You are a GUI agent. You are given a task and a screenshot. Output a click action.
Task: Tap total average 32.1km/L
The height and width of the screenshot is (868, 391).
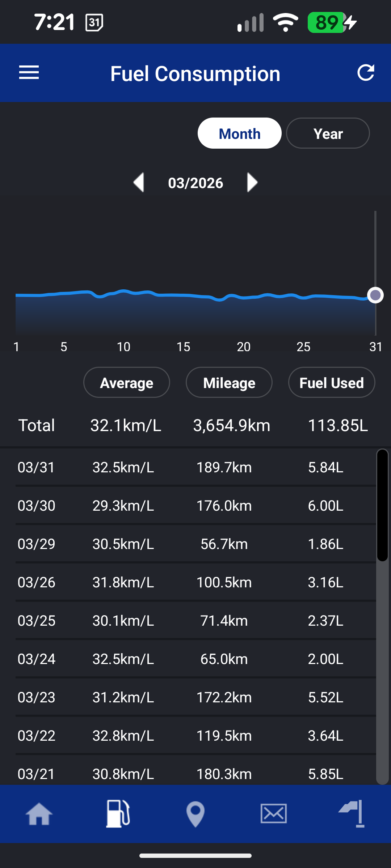(126, 425)
